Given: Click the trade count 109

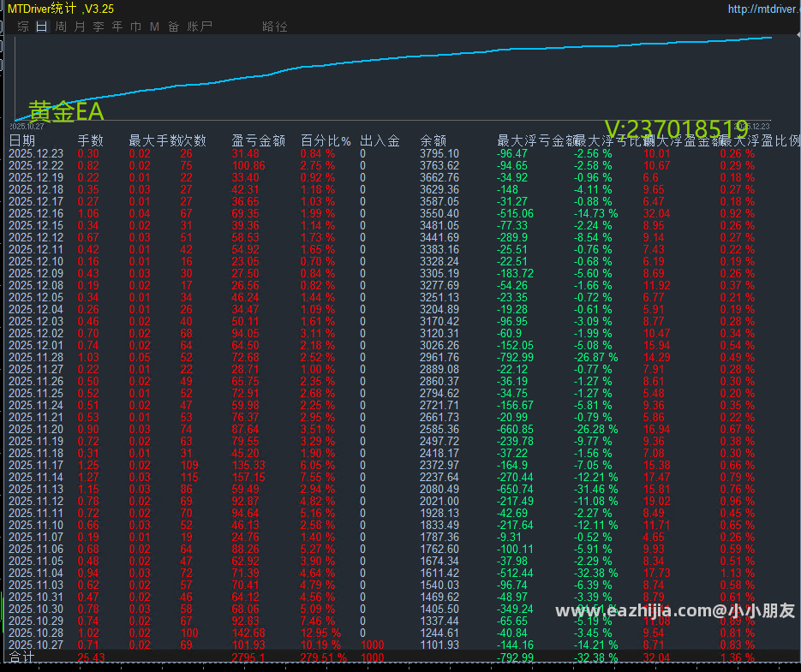Looking at the screenshot, I should tap(189, 465).
